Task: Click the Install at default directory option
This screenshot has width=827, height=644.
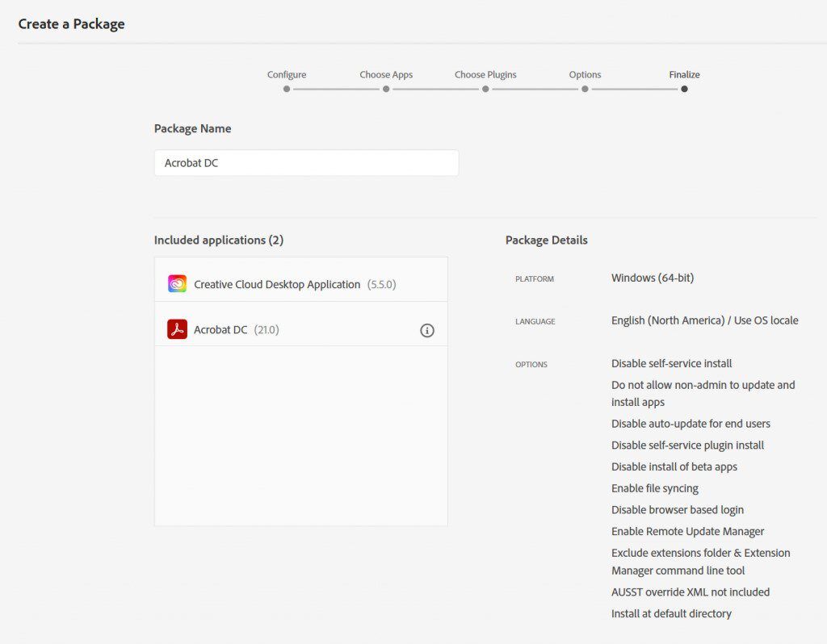Action: click(671, 613)
